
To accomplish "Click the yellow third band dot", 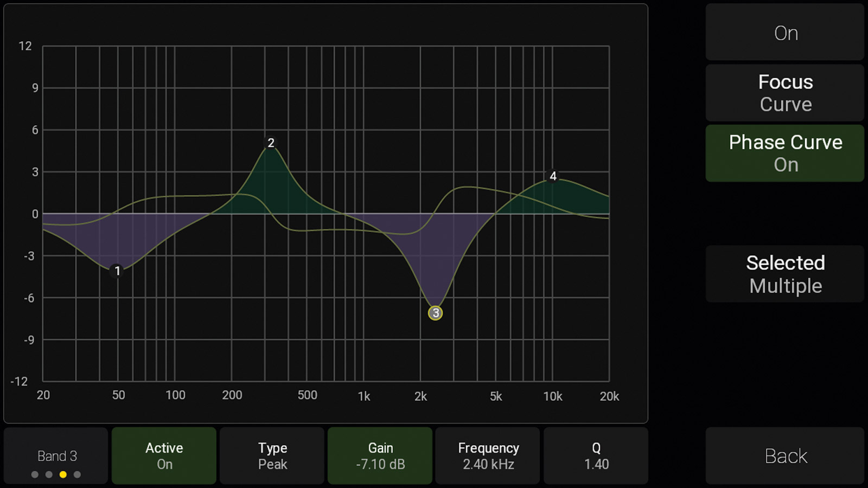I will point(63,474).
